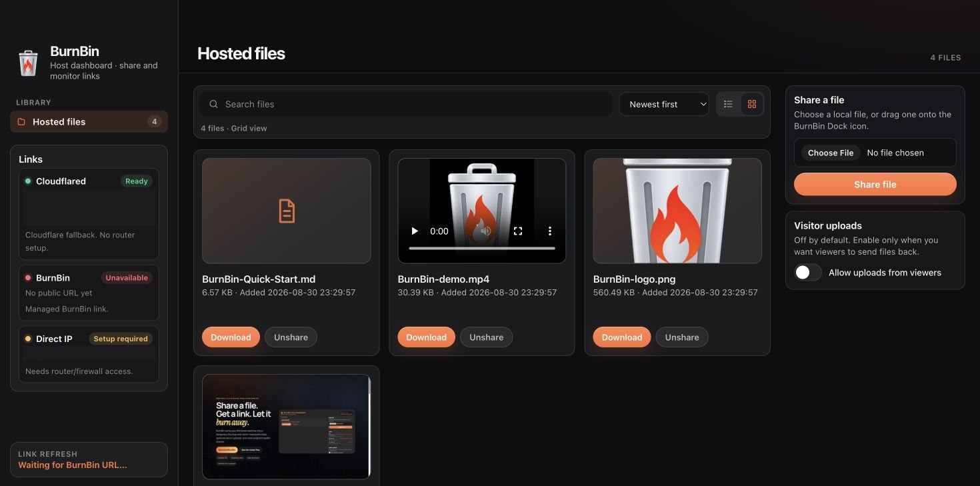Viewport: 980px width, 486px height.
Task: Switch to grid view icon
Action: click(752, 104)
